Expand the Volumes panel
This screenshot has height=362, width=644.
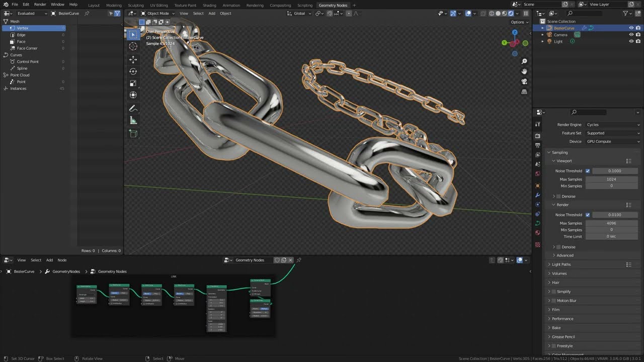559,274
